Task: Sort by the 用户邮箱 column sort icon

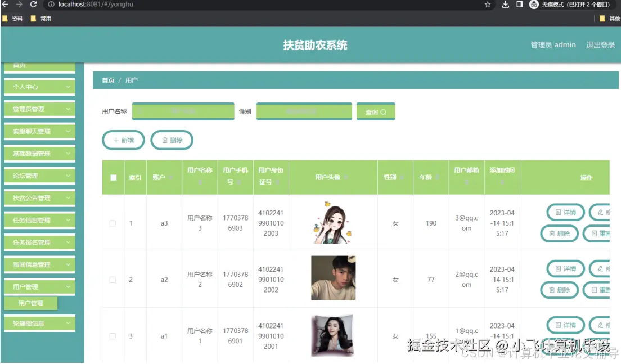Action: (x=466, y=182)
